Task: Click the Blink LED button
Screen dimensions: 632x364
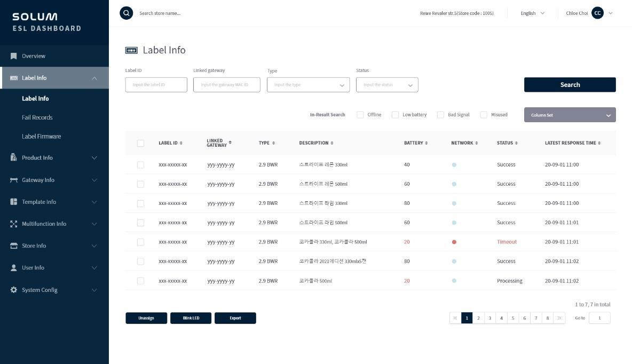Action: [x=191, y=318]
